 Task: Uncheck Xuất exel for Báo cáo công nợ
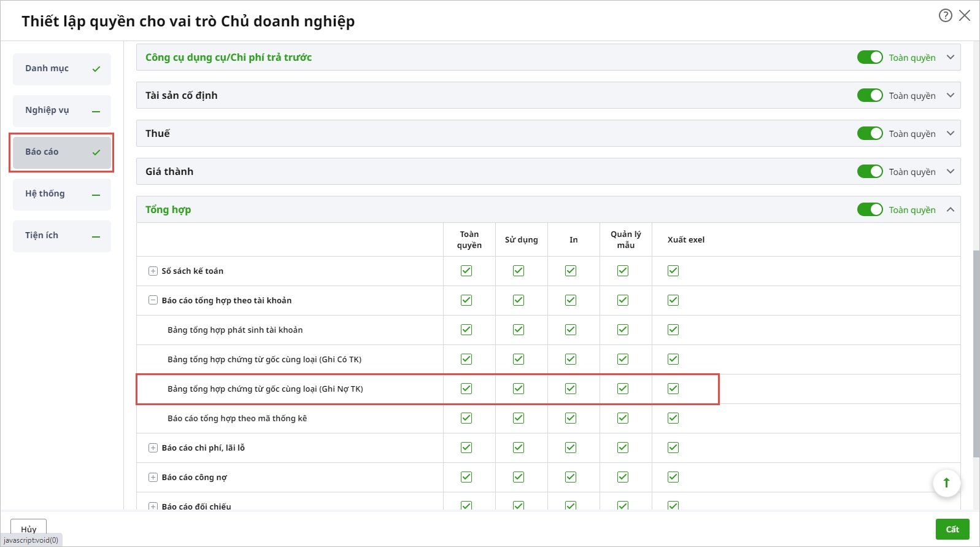(673, 477)
